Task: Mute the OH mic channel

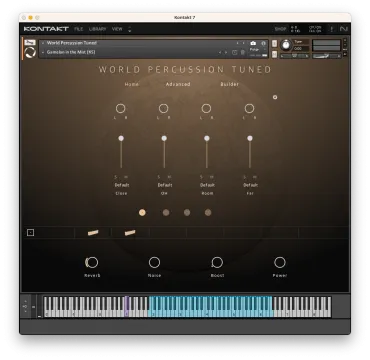Action: [169, 177]
